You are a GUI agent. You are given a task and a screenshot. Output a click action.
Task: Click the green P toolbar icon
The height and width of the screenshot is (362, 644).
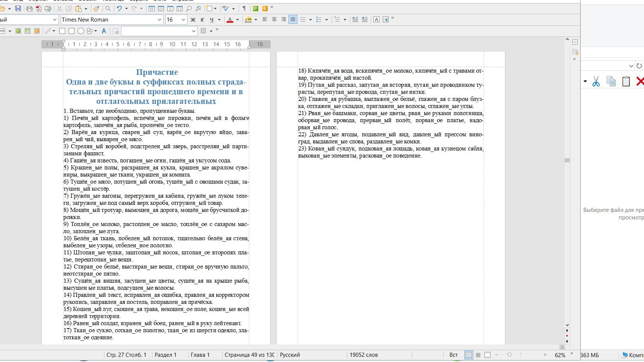(256, 9)
